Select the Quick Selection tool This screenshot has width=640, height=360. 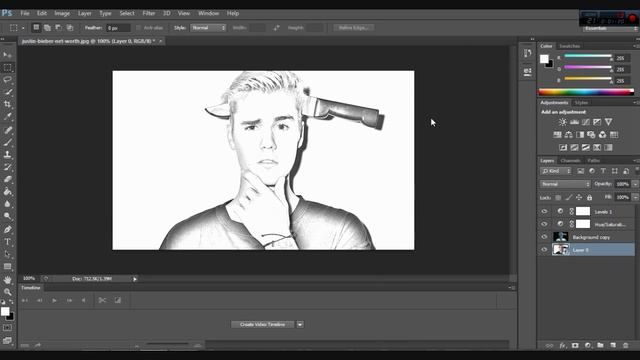[7, 92]
